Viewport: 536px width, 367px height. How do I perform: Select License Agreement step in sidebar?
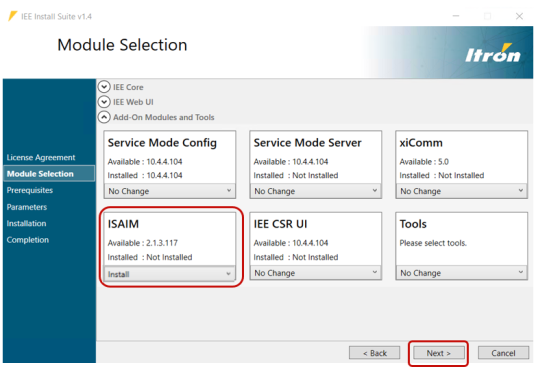41,158
